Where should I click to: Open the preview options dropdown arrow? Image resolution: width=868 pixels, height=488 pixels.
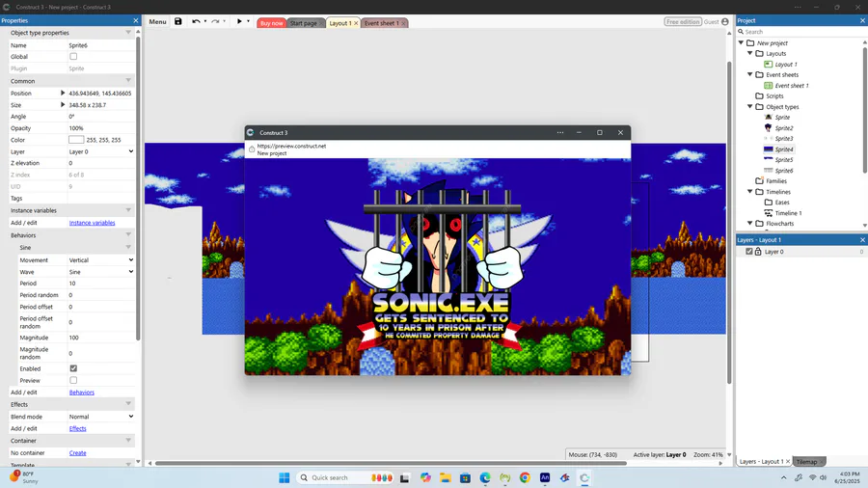(248, 21)
